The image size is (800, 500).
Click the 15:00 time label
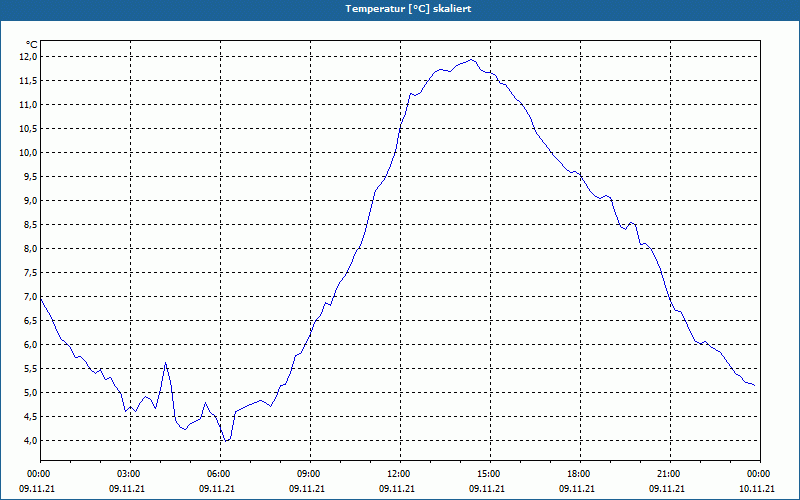pyautogui.click(x=490, y=474)
